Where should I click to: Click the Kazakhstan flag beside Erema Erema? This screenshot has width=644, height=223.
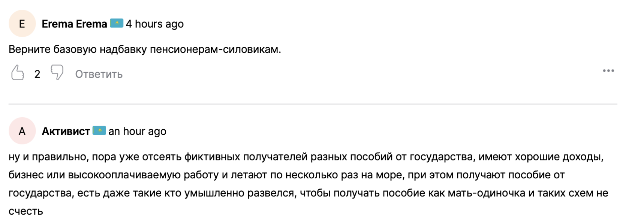pyautogui.click(x=116, y=23)
